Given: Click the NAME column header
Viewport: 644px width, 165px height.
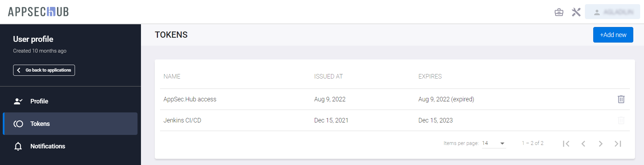Looking at the screenshot, I should pos(172,76).
